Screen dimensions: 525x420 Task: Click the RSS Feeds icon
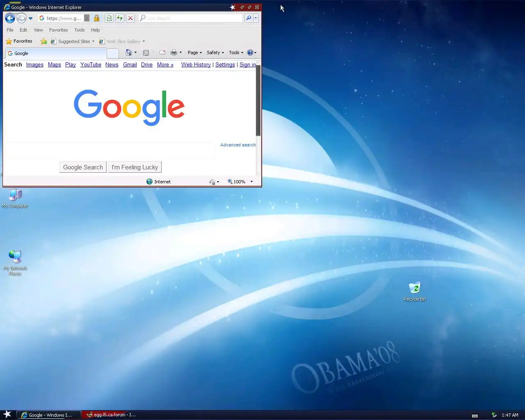[x=146, y=52]
